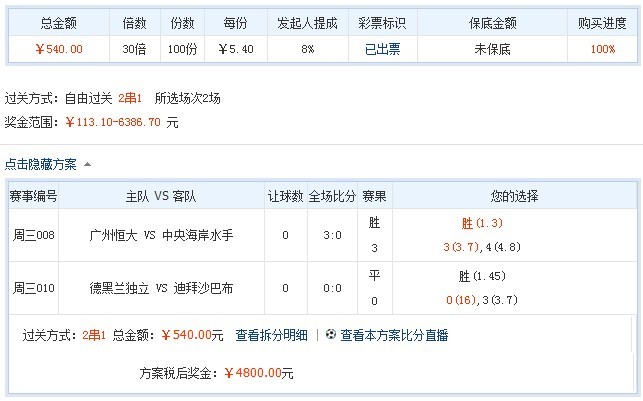Collapse the plan using the small up arrow
The width and height of the screenshot is (643, 401).
click(87, 165)
